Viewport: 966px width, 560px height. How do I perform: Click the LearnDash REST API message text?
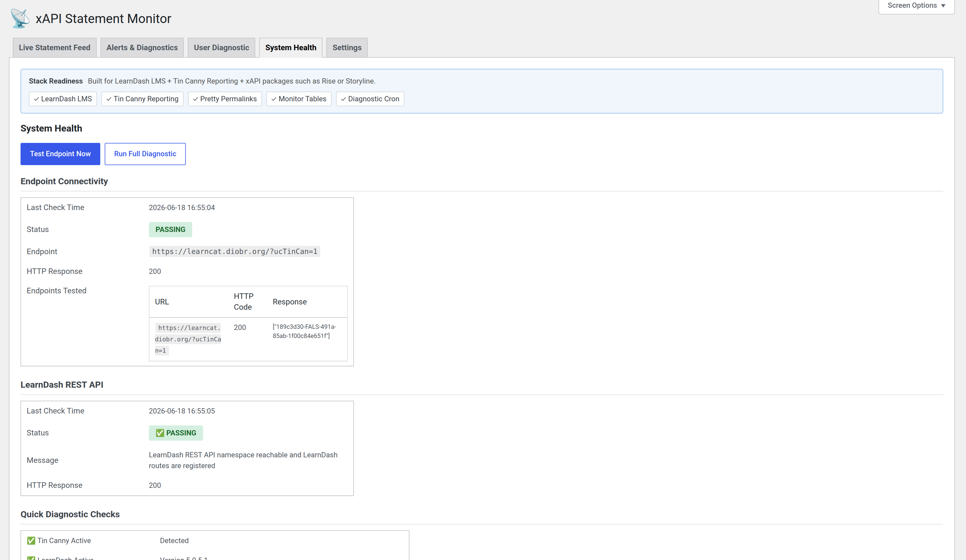[243, 460]
